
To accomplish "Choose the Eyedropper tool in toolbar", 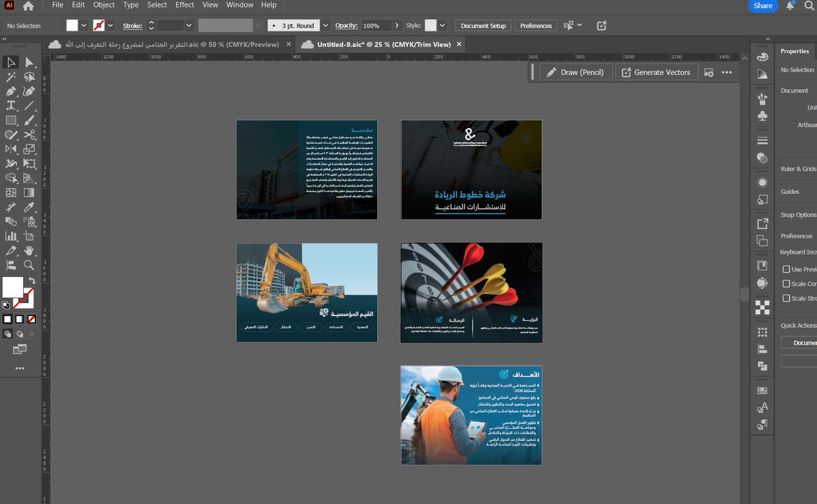I will (x=29, y=207).
